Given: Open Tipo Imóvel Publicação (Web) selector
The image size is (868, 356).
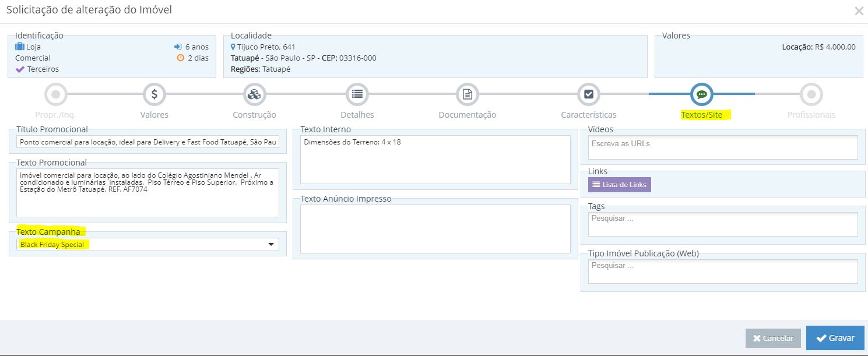Looking at the screenshot, I should click(722, 272).
